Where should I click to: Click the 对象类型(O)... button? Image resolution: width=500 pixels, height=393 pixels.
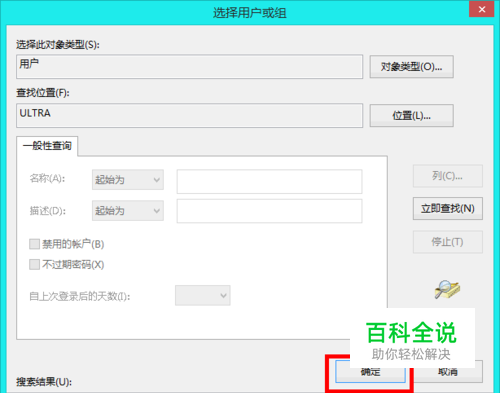point(411,67)
